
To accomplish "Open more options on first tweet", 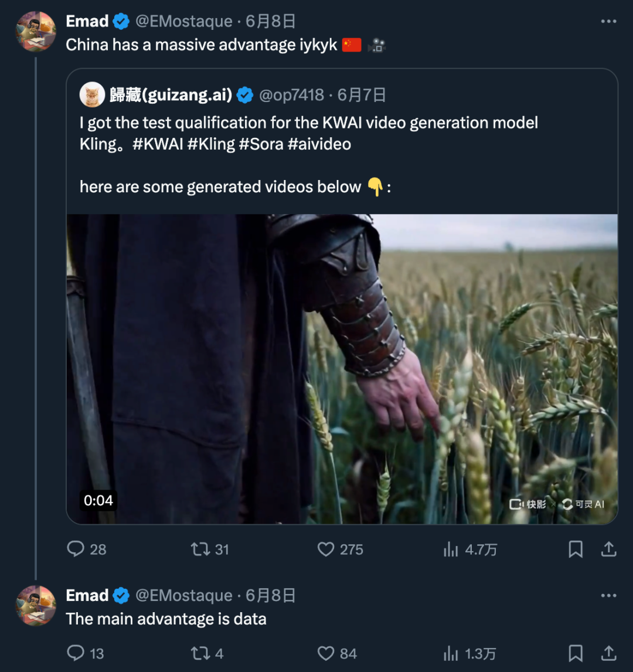I will coord(608,22).
